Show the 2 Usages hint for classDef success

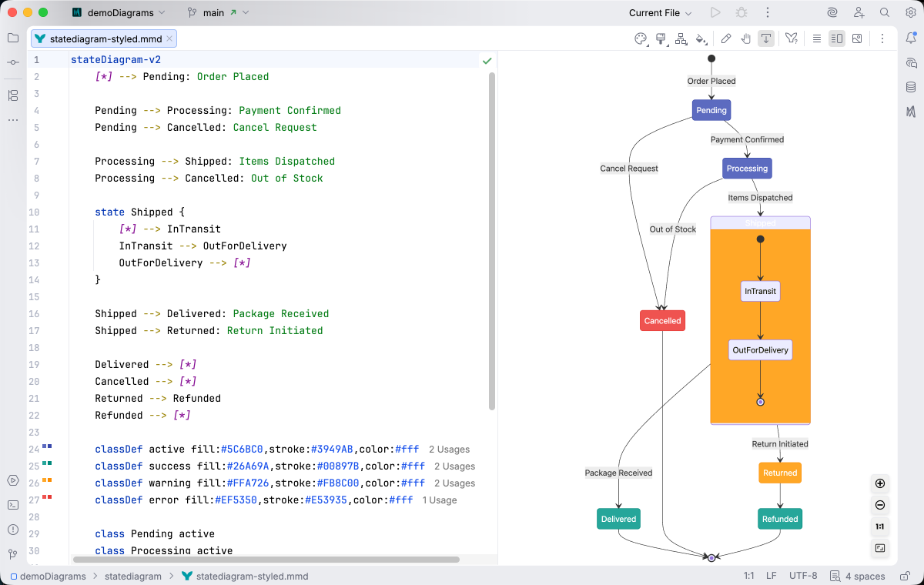(454, 466)
